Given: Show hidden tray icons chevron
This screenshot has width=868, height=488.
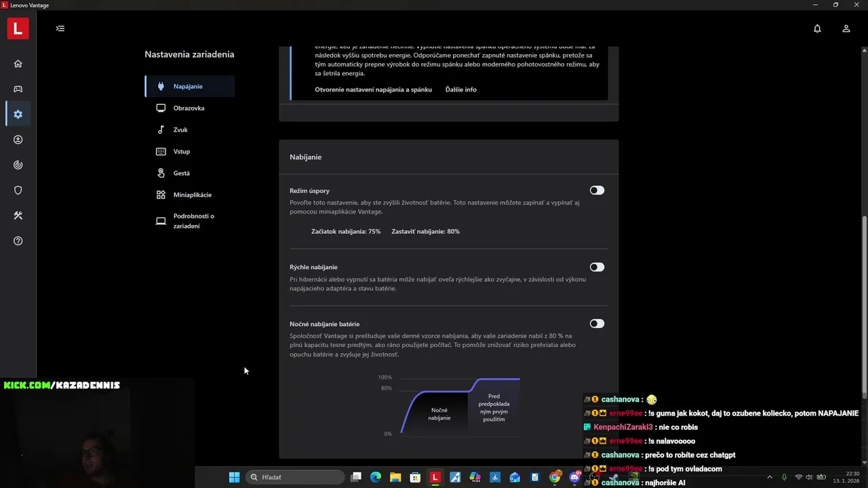Looking at the screenshot, I should (769, 477).
